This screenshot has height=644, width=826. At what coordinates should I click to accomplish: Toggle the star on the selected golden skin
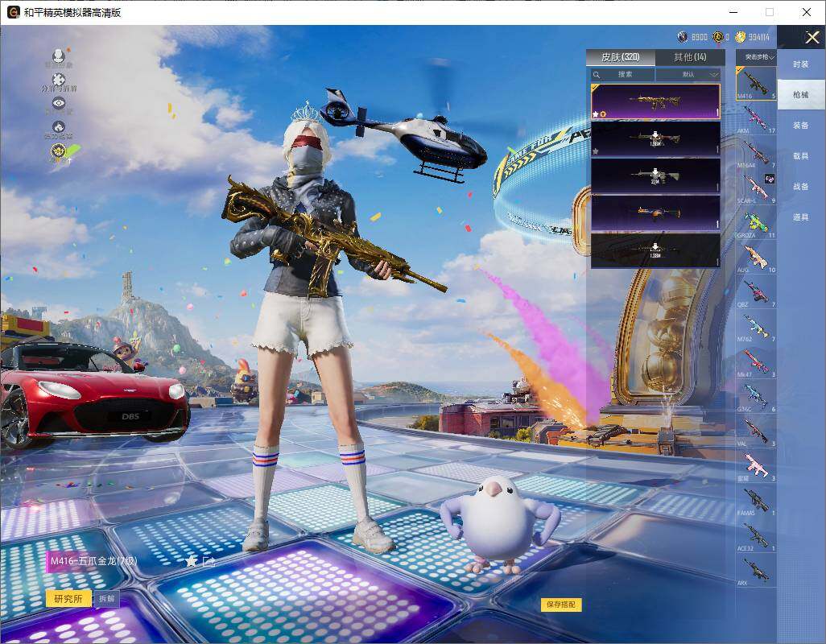[x=595, y=114]
